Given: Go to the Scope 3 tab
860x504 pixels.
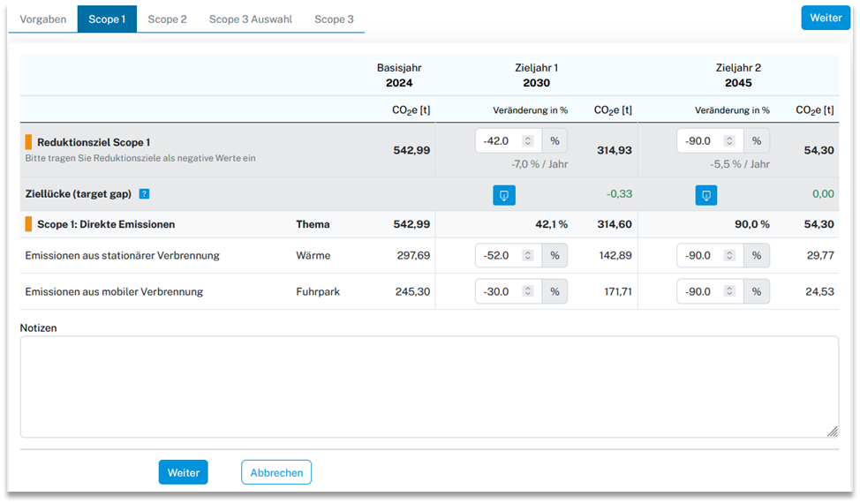Looking at the screenshot, I should click(334, 19).
